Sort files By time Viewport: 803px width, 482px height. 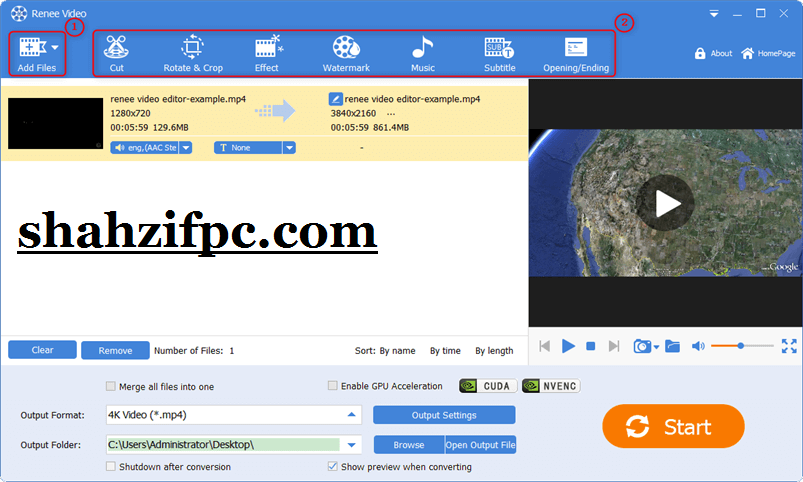pyautogui.click(x=445, y=351)
